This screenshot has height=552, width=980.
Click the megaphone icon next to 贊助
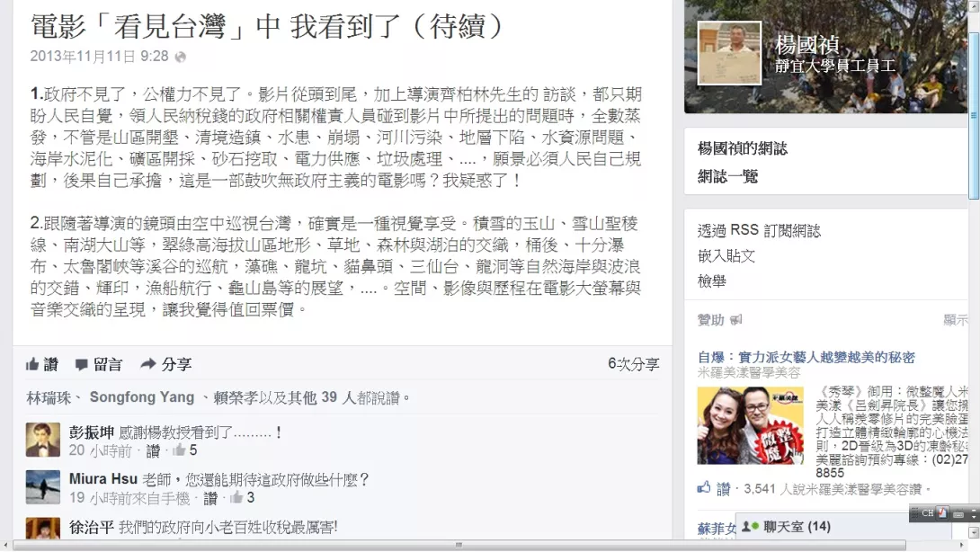(x=736, y=320)
